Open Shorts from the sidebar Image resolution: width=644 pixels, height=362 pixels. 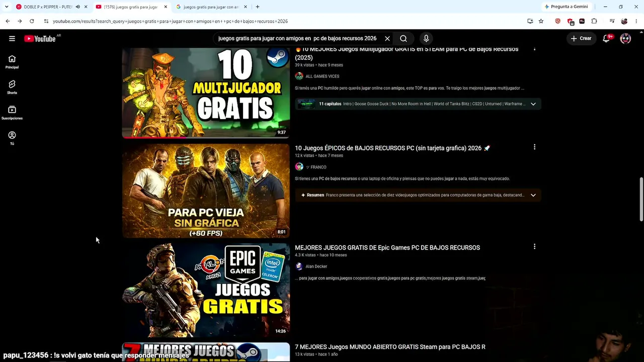(x=12, y=87)
